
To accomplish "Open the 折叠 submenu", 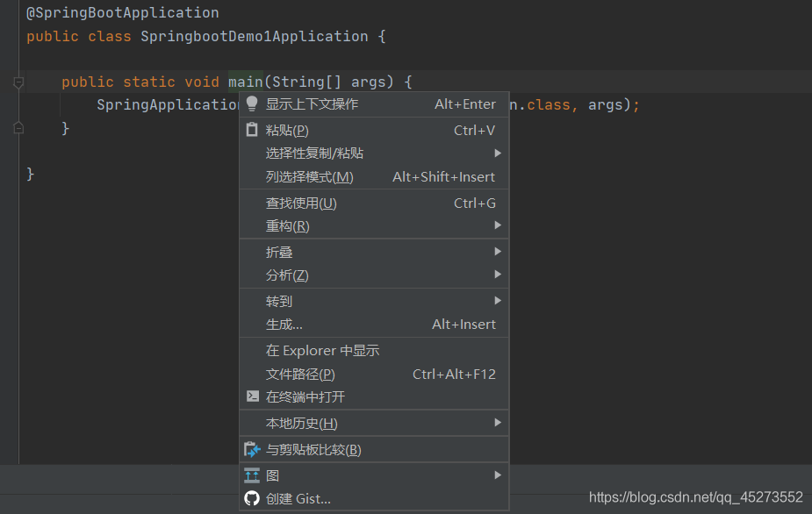I will 374,252.
